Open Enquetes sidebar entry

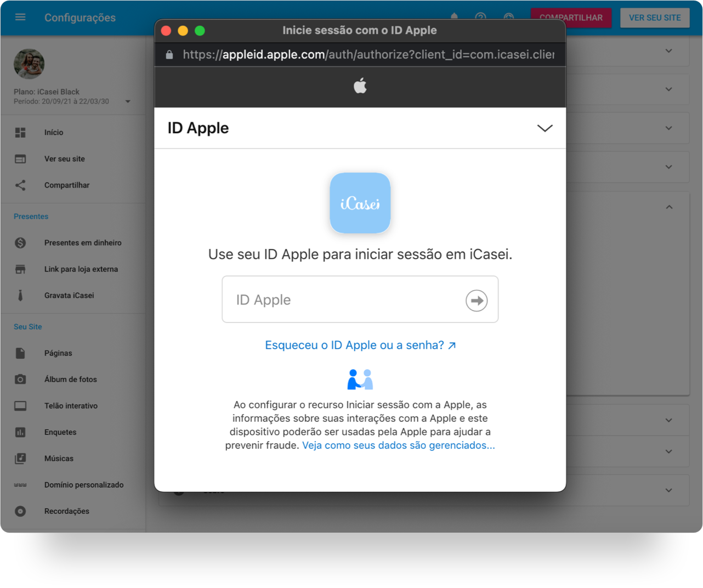coord(60,432)
